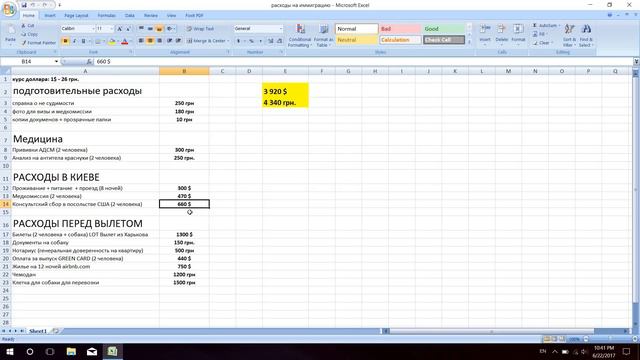Screen dimensions: 640x360
Task: Align text right
Action: (159, 41)
